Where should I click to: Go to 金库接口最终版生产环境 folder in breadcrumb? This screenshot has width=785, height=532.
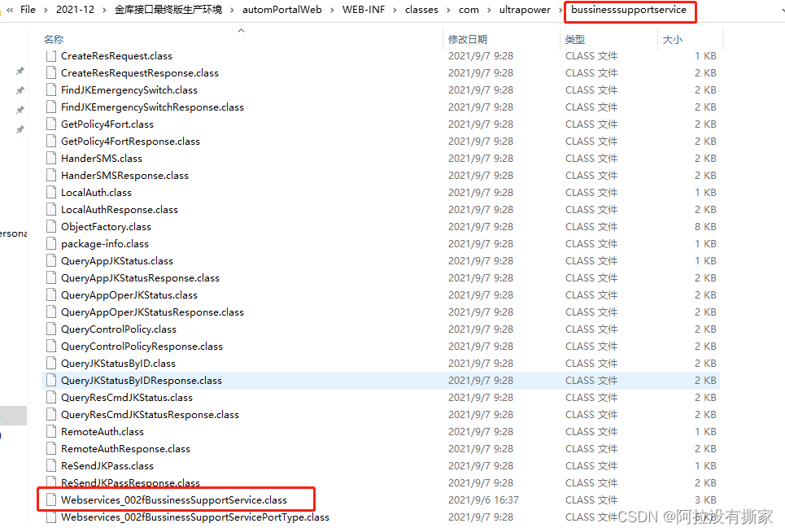pyautogui.click(x=168, y=10)
